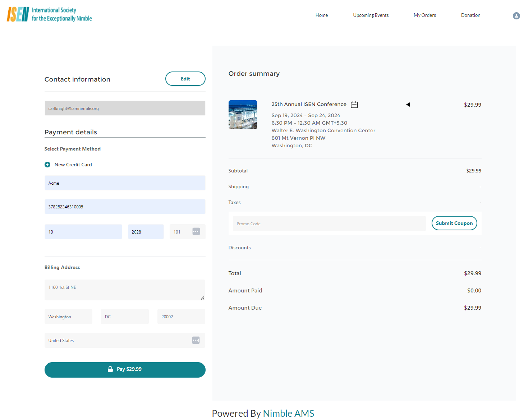Viewport: 524px width, 420px height.
Task: Open the expiration month field showing 10
Action: [x=83, y=232]
